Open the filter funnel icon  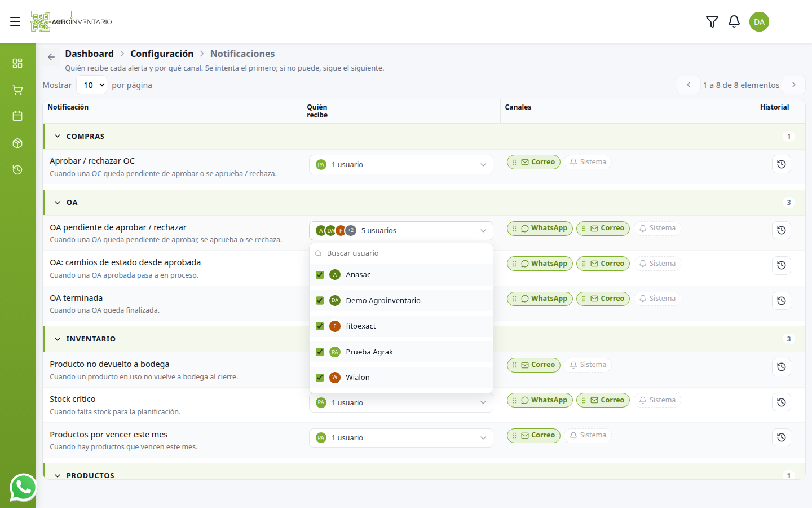[712, 21]
